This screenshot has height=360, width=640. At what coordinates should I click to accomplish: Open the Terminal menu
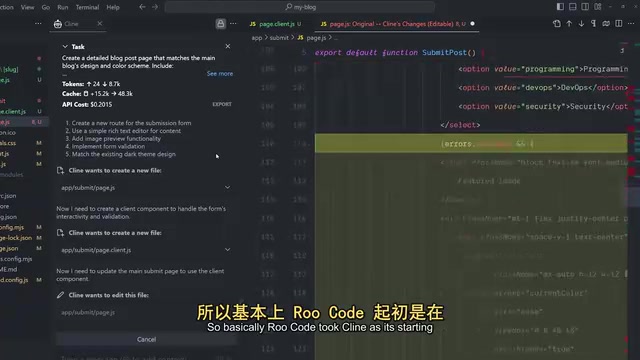[x=87, y=7]
